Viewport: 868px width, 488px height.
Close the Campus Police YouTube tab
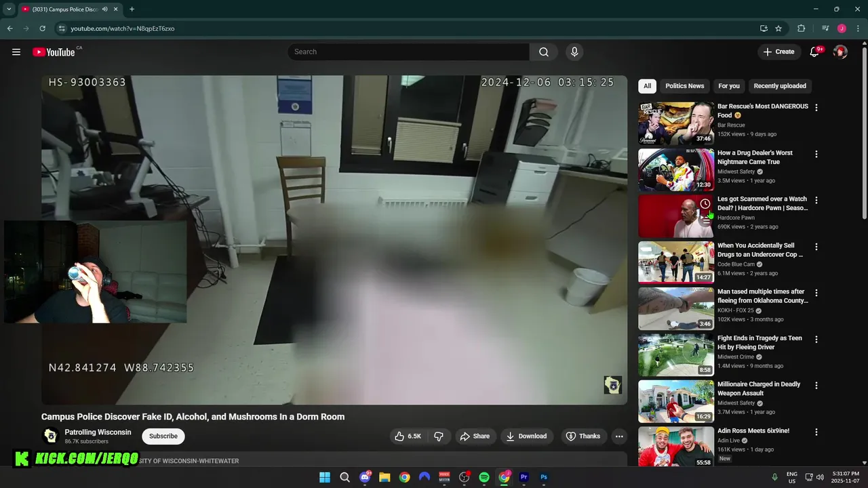(x=116, y=9)
